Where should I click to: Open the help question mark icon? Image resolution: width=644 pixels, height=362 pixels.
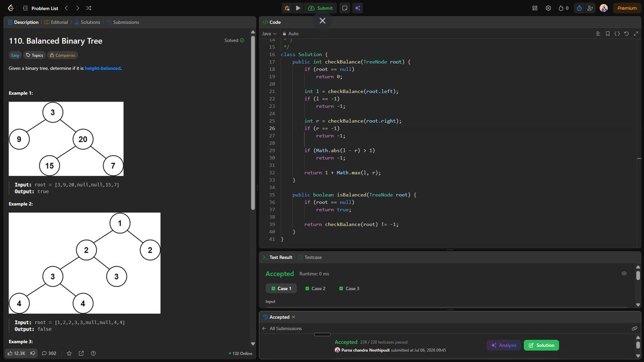[x=93, y=353]
